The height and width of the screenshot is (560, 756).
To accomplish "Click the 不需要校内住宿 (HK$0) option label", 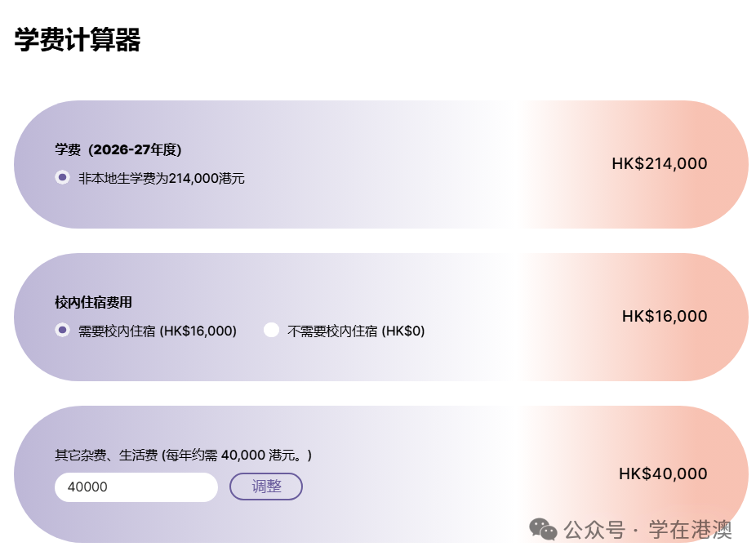I will (356, 331).
